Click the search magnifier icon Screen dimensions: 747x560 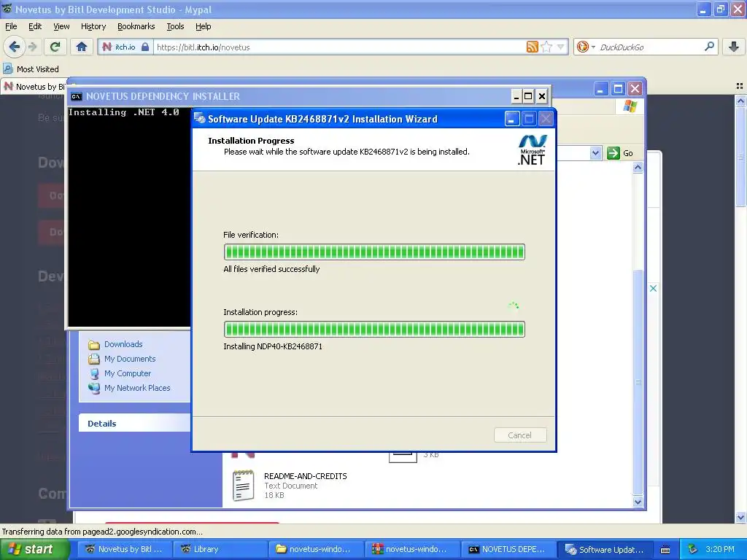[x=709, y=46]
